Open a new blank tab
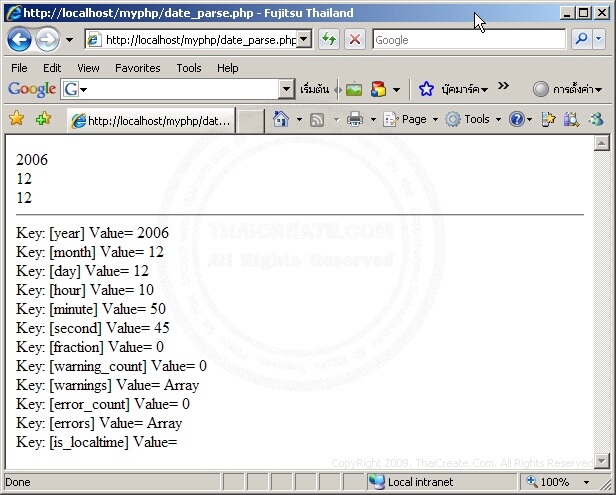Image resolution: width=616 pixels, height=495 pixels. [250, 121]
